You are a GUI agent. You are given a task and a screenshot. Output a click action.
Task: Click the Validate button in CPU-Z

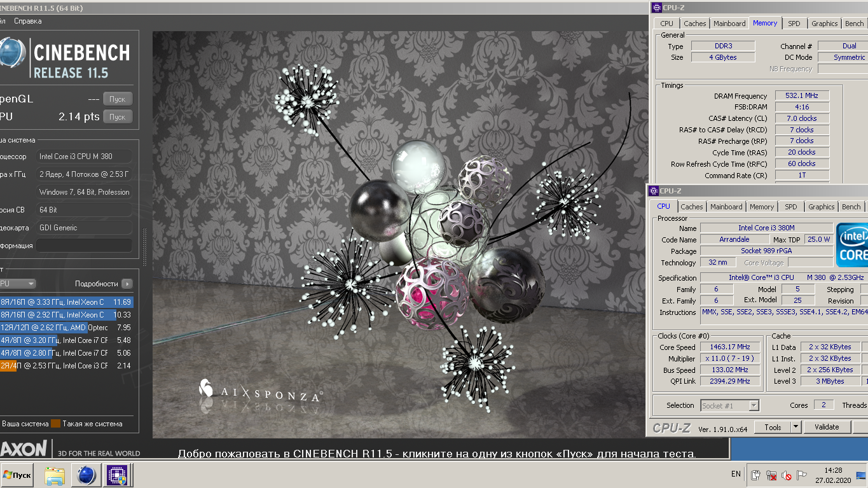[x=827, y=427]
